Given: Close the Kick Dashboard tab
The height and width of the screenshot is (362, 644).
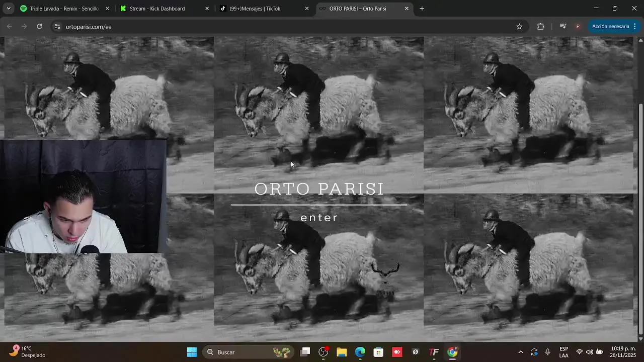Looking at the screenshot, I should [x=207, y=9].
